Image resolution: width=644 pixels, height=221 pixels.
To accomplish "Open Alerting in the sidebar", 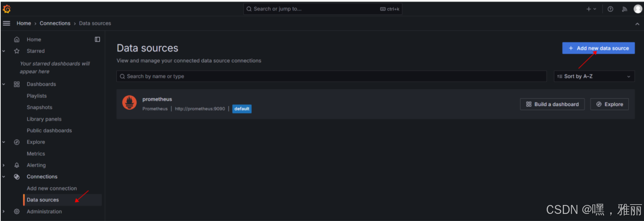I will click(36, 165).
